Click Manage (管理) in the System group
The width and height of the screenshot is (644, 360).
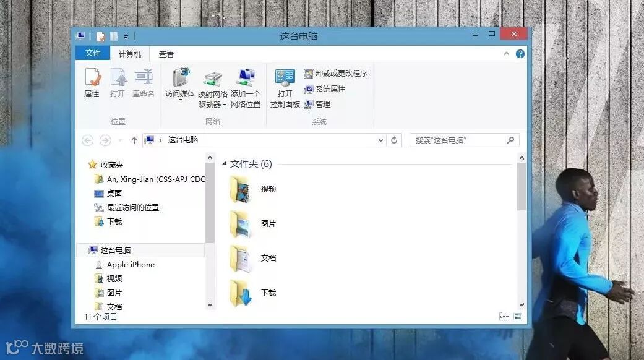pyautogui.click(x=317, y=105)
